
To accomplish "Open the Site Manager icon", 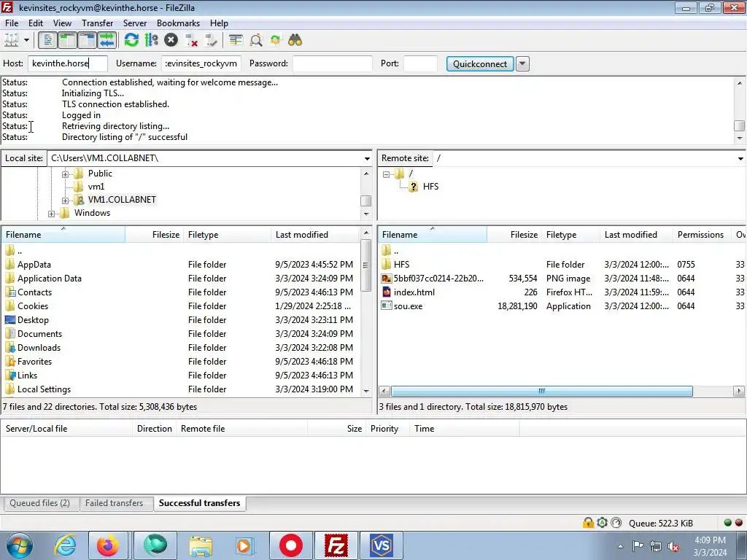I will (x=12, y=41).
